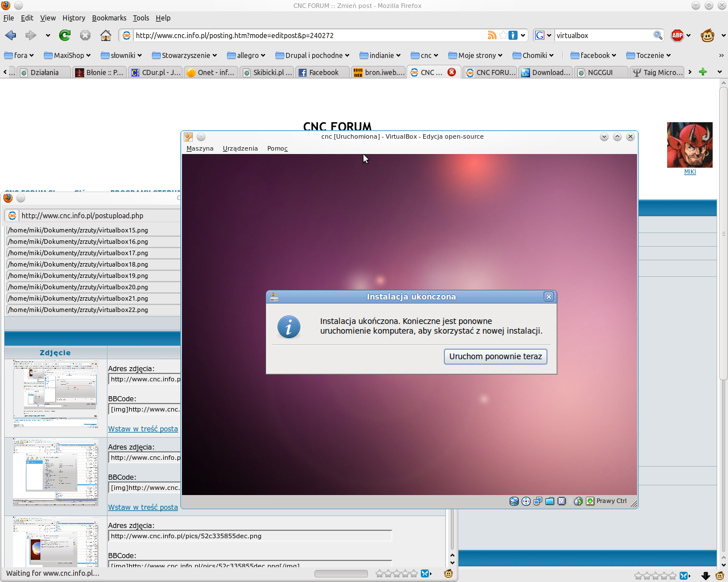This screenshot has height=582, width=728.
Task: Bookmark page with star icon in address bar
Action: tap(503, 35)
